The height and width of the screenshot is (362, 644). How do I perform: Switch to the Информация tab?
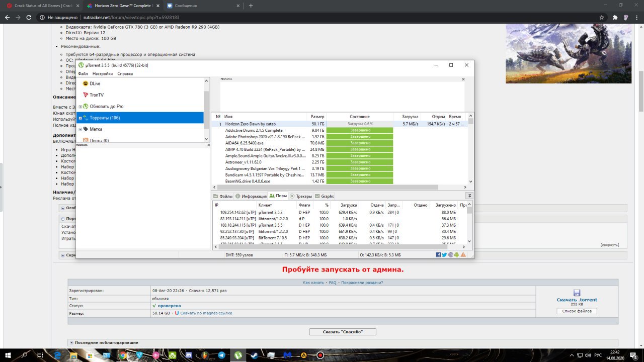pos(251,196)
